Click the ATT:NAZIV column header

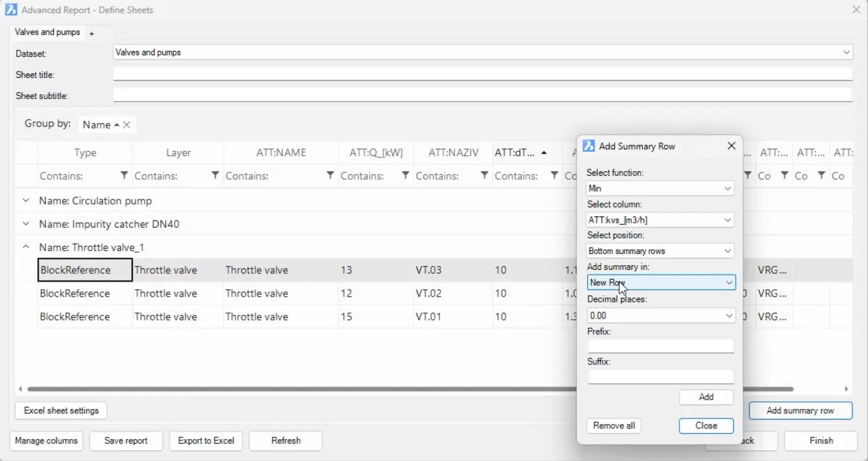[x=453, y=152]
